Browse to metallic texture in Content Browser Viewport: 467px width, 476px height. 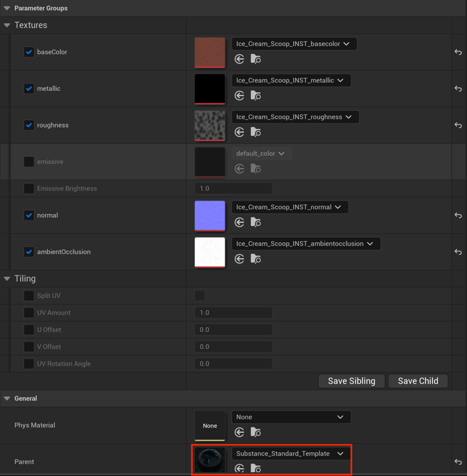pos(255,95)
